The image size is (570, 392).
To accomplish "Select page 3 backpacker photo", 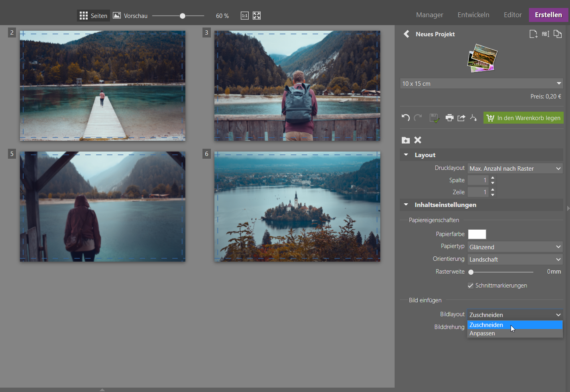I will [x=297, y=86].
